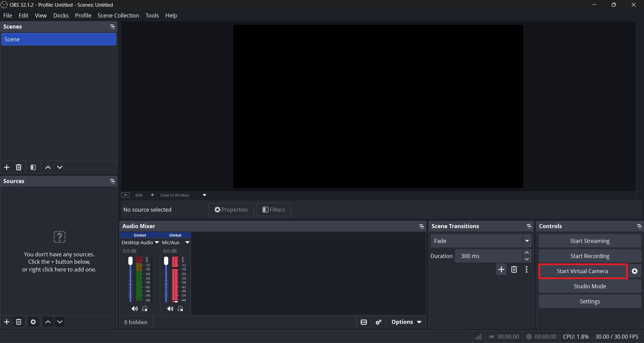644x343 pixels.
Task: Increase transition duration up arrow
Action: point(527,253)
